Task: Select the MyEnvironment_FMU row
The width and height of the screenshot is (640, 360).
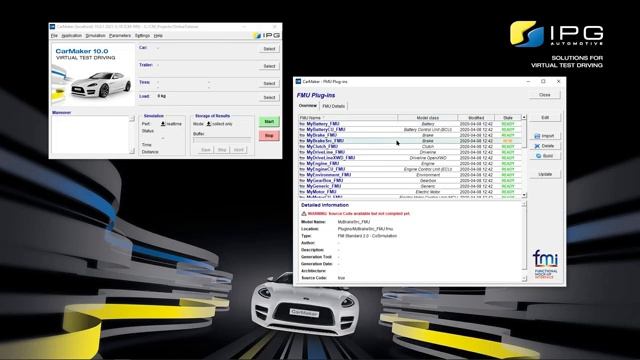Action: [410, 175]
